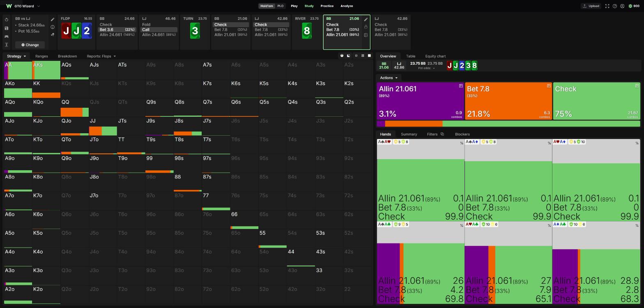
Task: Click the GTO Wizard logo icon
Action: (9, 6)
